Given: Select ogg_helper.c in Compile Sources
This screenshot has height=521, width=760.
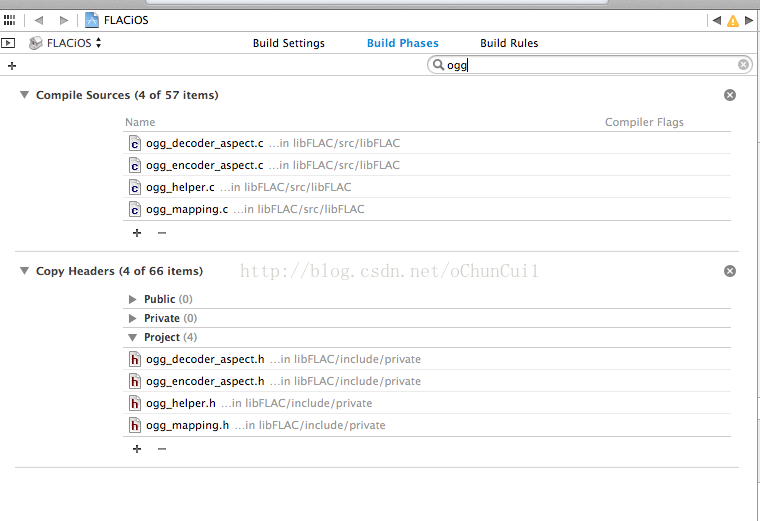Looking at the screenshot, I should pos(180,187).
